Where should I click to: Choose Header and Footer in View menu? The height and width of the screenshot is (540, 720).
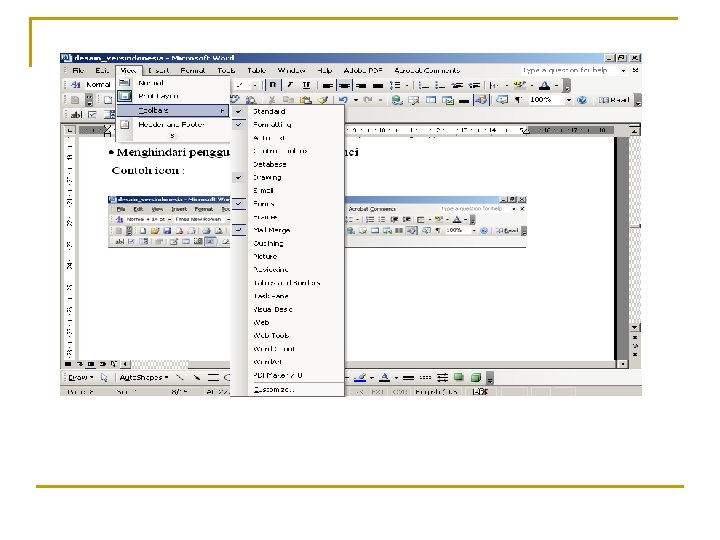173,124
